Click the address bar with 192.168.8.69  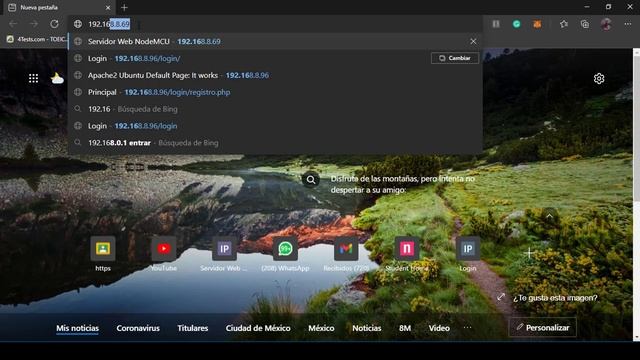276,24
